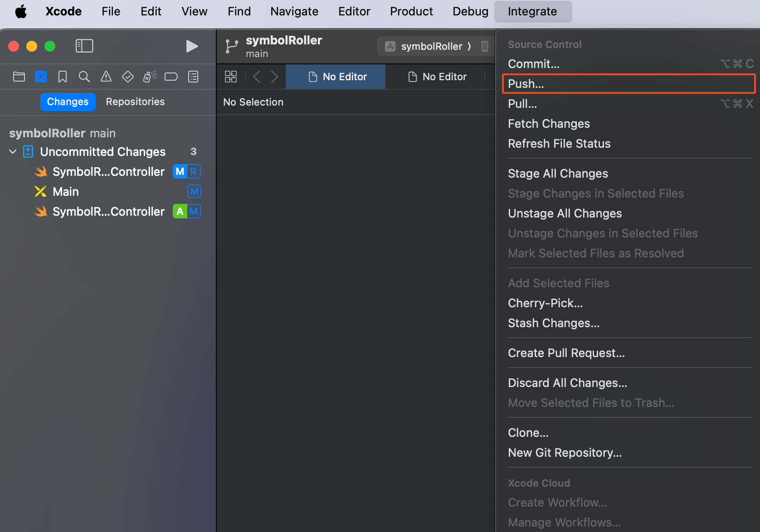Viewport: 760px width, 532px height.
Task: Toggle the navigator sidebar visibility
Action: 84,46
